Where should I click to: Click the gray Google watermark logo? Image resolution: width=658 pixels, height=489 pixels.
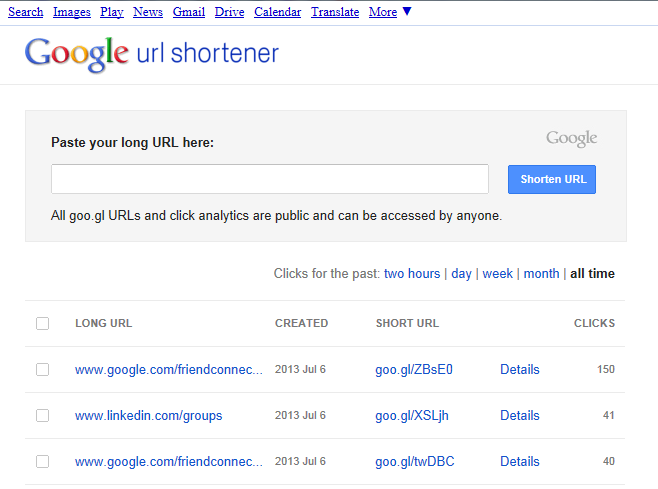[x=571, y=138]
